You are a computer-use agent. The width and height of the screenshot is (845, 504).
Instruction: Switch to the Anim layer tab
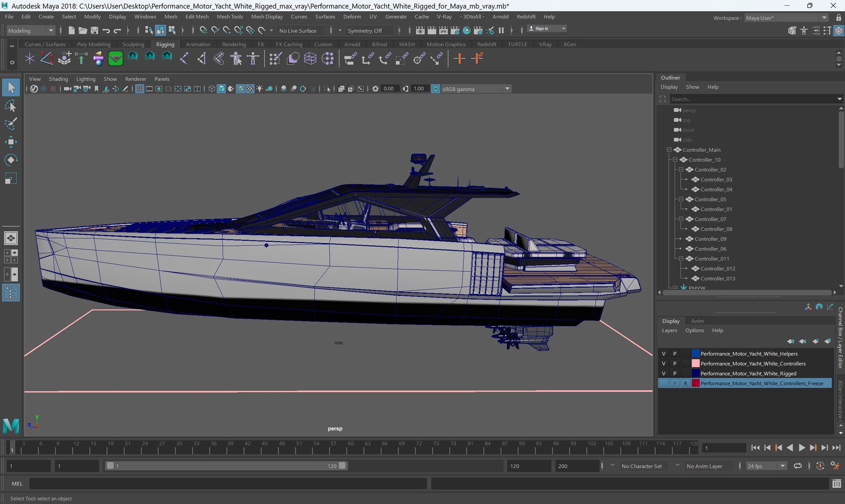(697, 321)
